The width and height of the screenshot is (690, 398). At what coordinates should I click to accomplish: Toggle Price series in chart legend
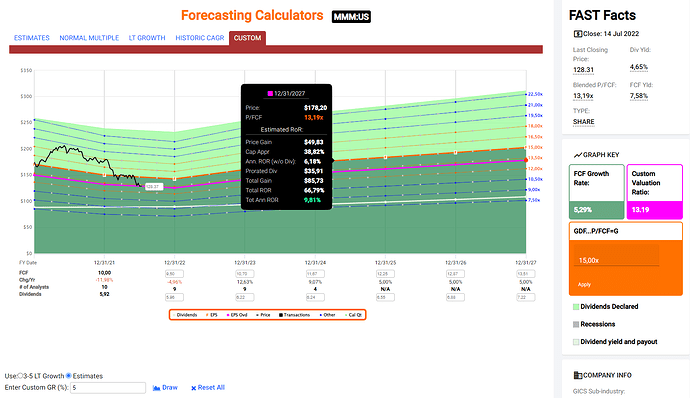click(x=263, y=315)
